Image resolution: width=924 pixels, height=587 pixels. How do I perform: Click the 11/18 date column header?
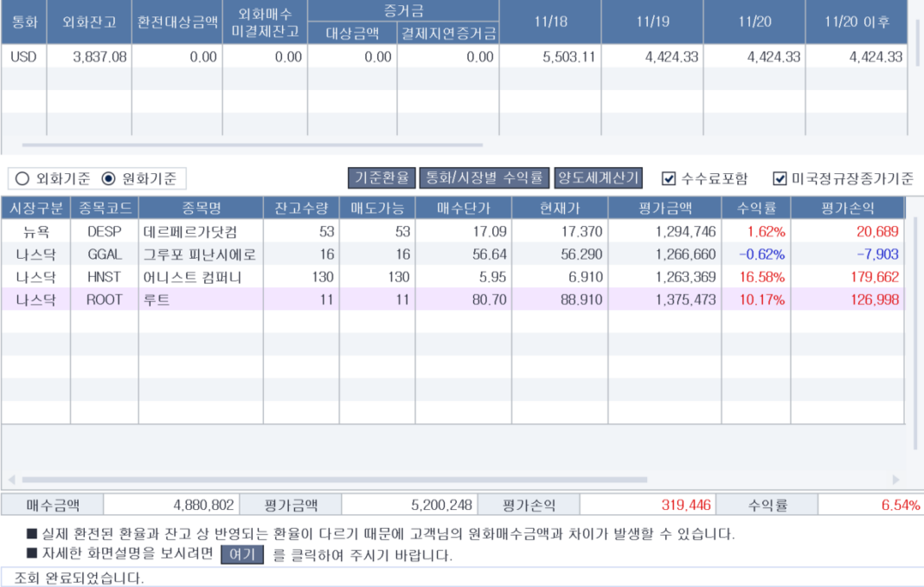(x=550, y=23)
